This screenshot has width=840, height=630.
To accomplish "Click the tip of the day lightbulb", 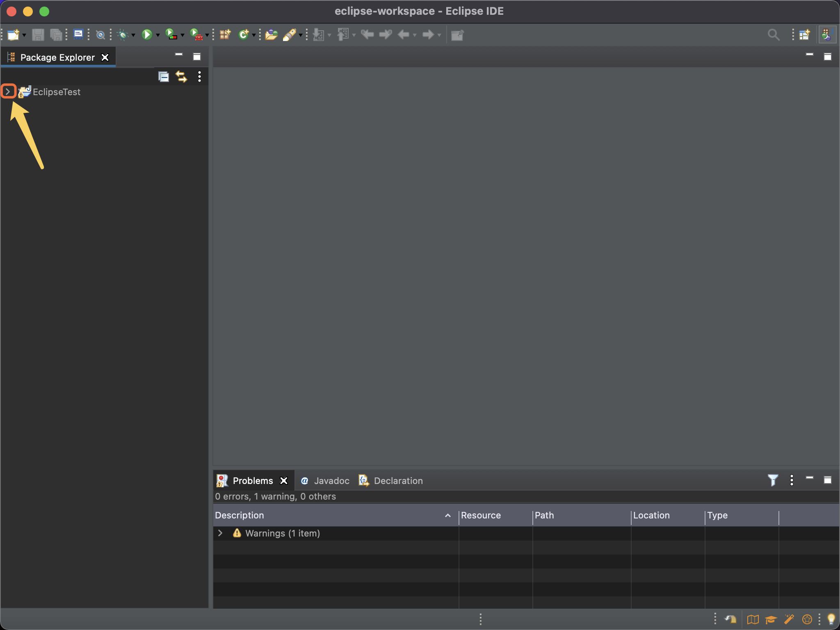I will point(831,619).
